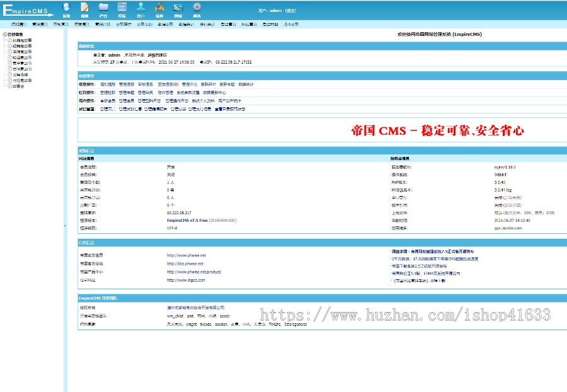This screenshot has height=392, width=567.
Task: Open the 17.3GB数据 news link
Action: point(435,259)
